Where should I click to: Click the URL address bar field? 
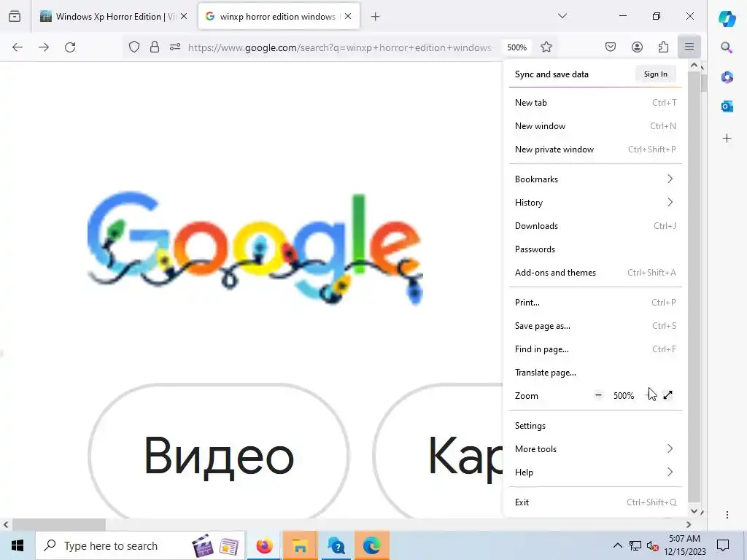coord(339,47)
